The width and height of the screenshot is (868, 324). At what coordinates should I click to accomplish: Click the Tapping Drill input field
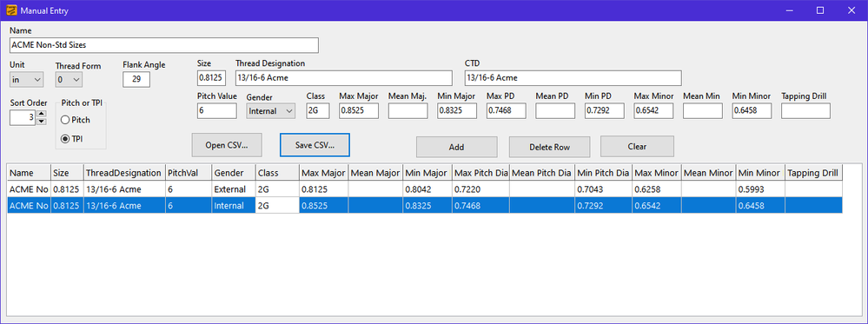tap(805, 111)
